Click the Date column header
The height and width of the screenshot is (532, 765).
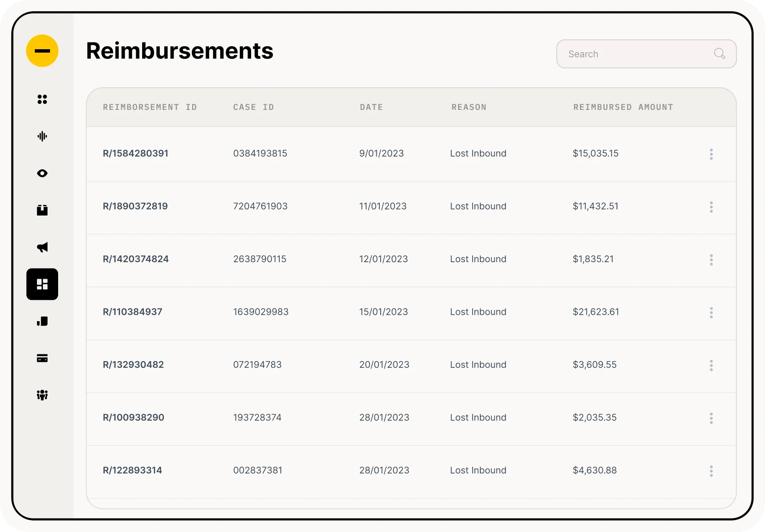click(x=371, y=107)
